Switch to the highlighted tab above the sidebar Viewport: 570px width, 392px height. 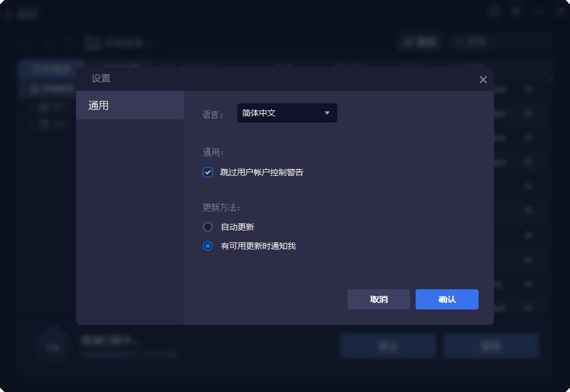coord(52,69)
